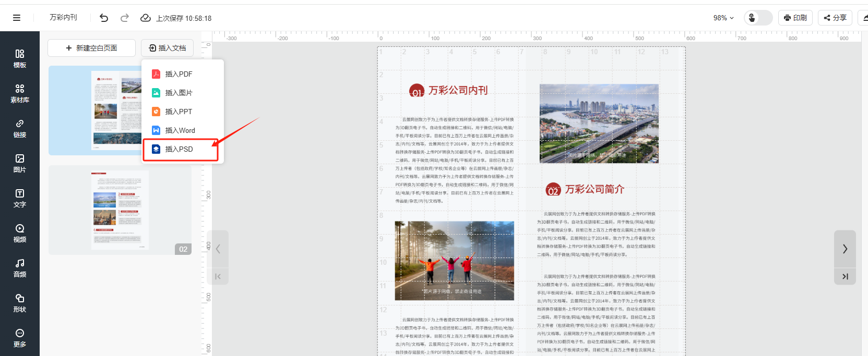Click the 分享 share button
Screen dimensions: 868x356
click(835, 18)
